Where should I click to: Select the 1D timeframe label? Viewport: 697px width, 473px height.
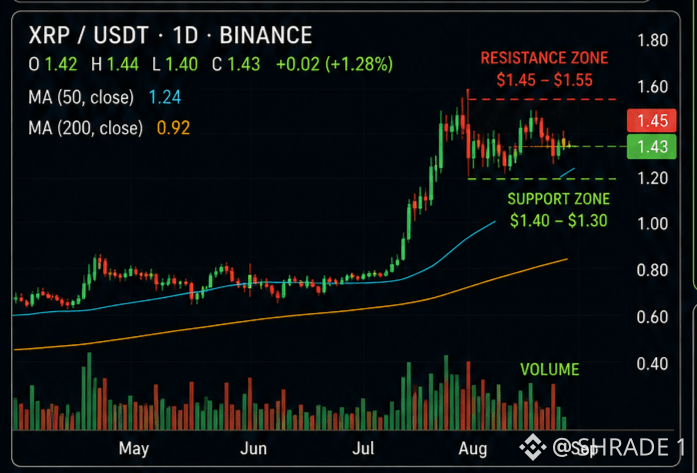coord(184,36)
